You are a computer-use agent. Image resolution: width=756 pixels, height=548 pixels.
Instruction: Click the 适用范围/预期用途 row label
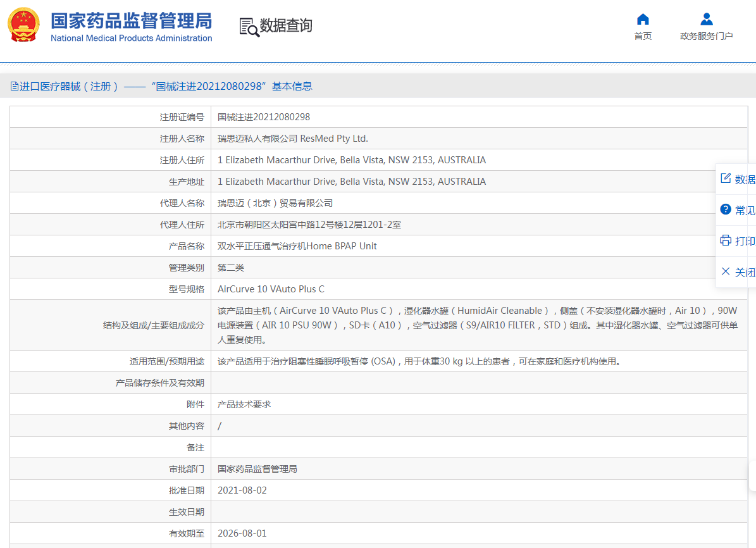tap(167, 361)
